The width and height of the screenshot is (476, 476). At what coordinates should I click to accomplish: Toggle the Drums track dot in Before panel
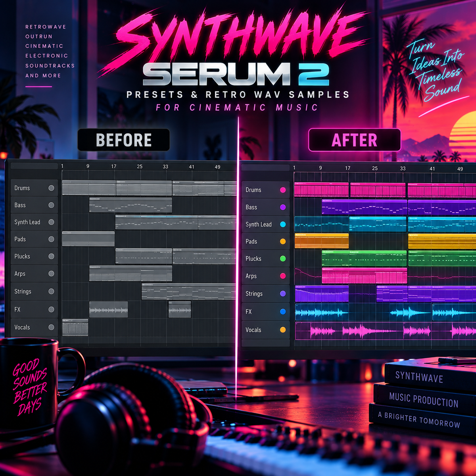click(51, 188)
